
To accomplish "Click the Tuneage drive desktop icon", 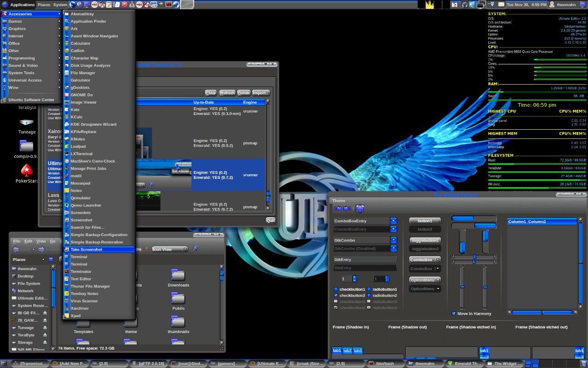I will pyautogui.click(x=27, y=122).
